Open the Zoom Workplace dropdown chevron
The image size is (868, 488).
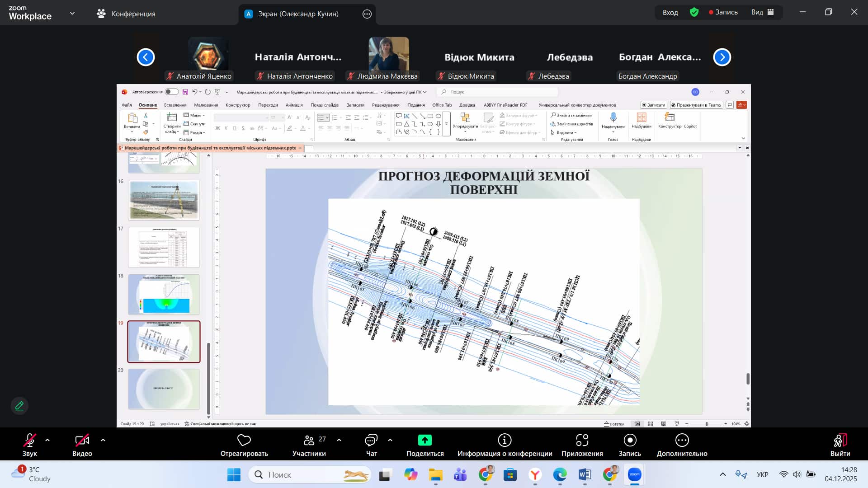(72, 14)
